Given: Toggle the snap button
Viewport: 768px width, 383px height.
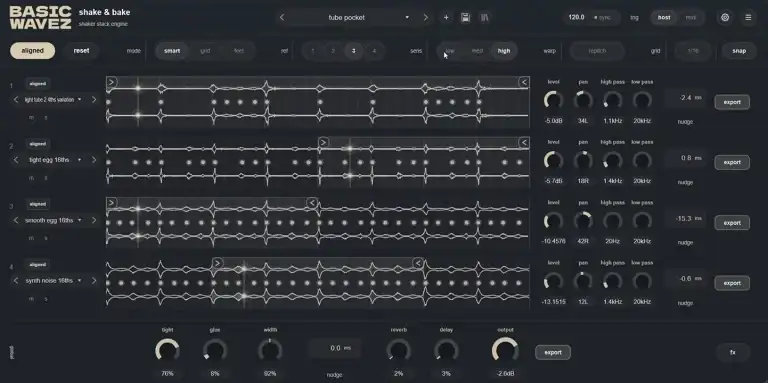Looking at the screenshot, I should (x=739, y=50).
